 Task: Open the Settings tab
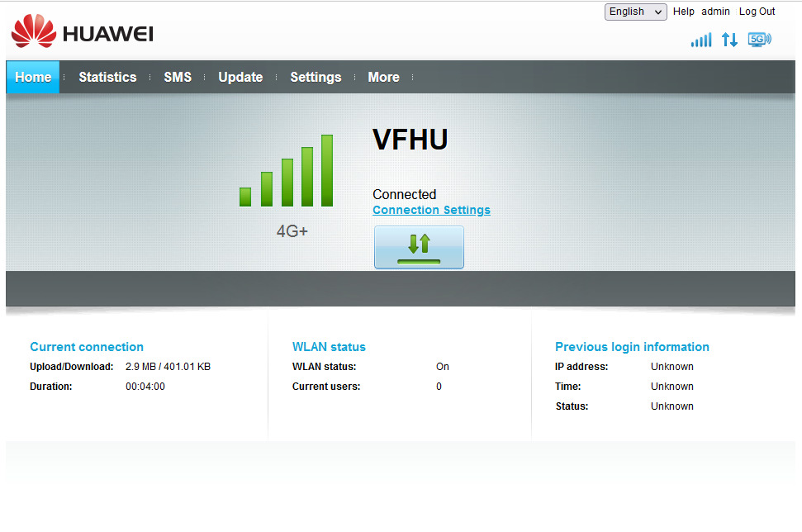316,78
